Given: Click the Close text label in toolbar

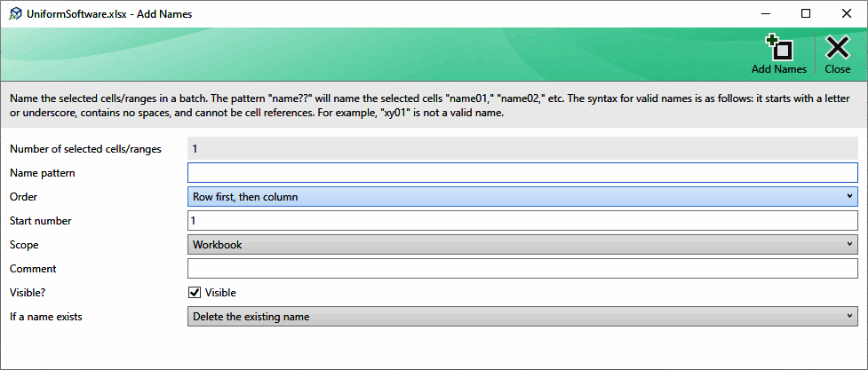Looking at the screenshot, I should tap(838, 70).
